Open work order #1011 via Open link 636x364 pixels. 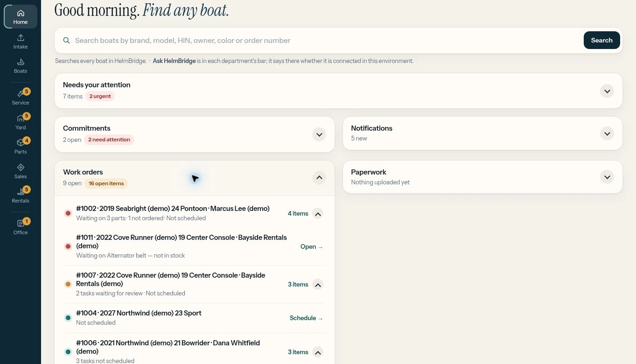312,246
